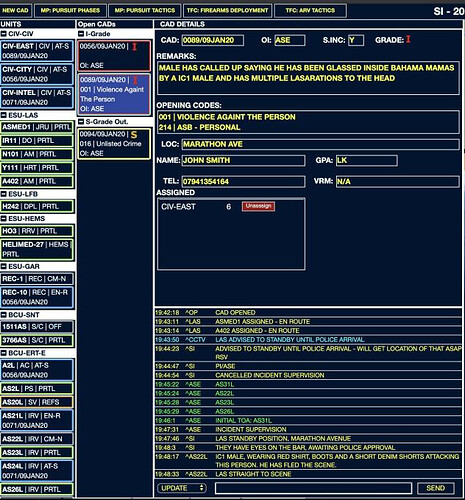This screenshot has height=500, width=465.
Task: Click the log message input field
Action: click(313, 488)
